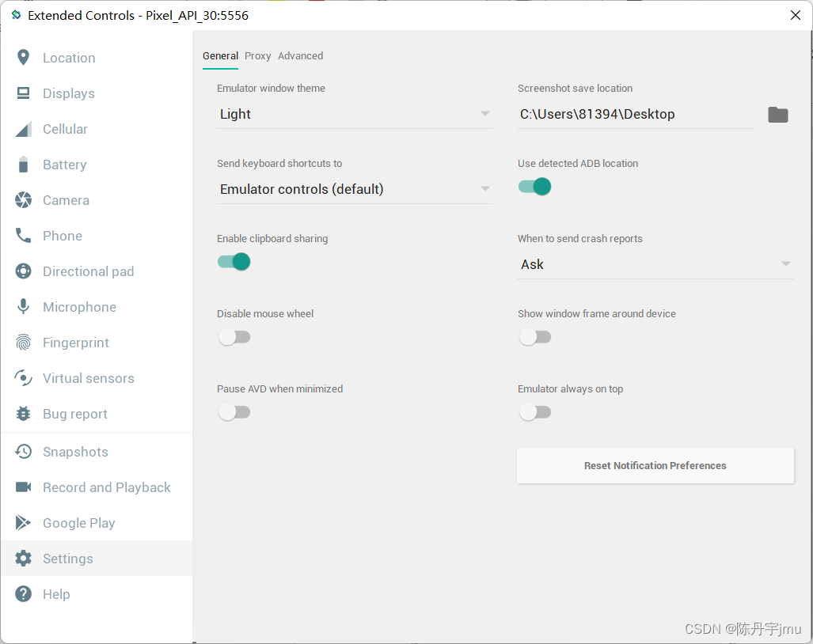Open the Battery settings icon

point(23,165)
